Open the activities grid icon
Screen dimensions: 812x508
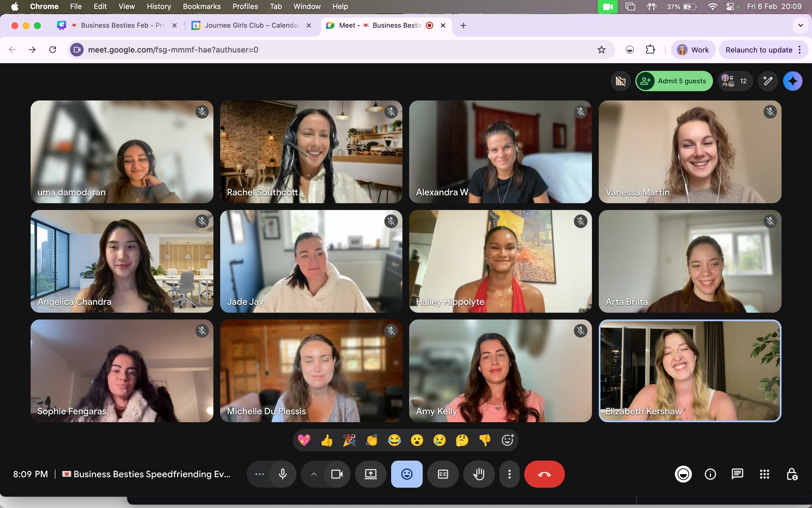pos(764,474)
